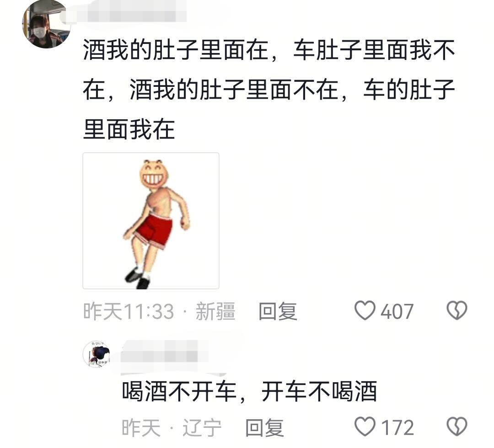
Task: Tap 回复 under the 辽宁 reply
Action: coord(264,427)
